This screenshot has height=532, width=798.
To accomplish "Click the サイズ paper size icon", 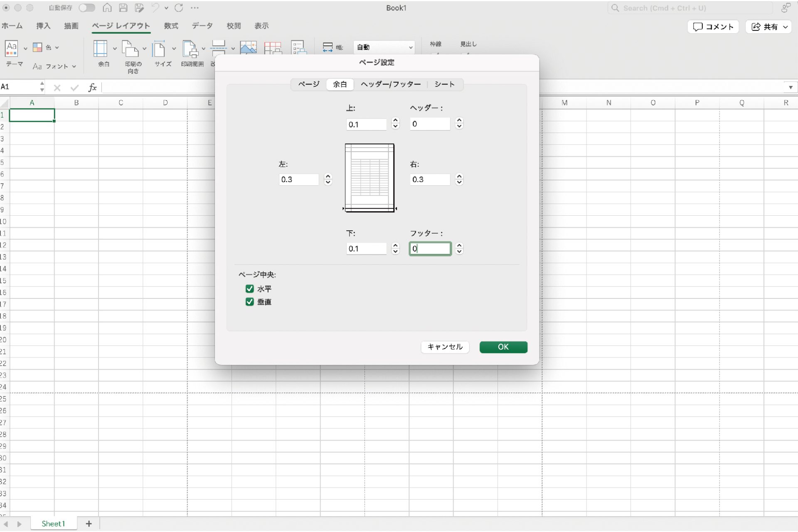I will (x=159, y=49).
